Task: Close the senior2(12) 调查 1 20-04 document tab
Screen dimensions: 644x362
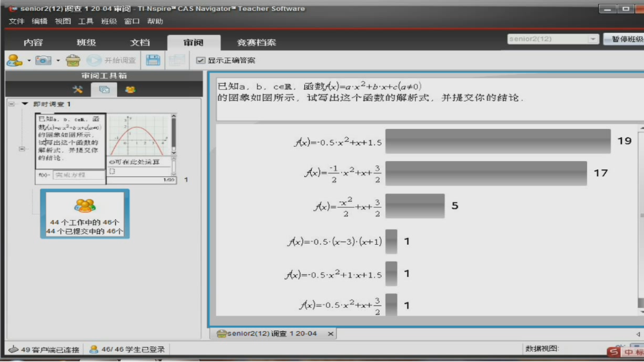Action: (330, 334)
